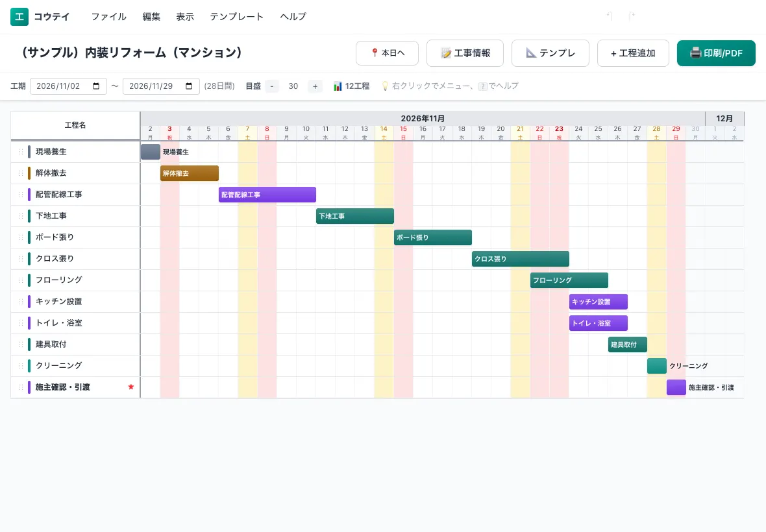
Task: Click the start date field 2026/11/02
Action: (x=68, y=86)
